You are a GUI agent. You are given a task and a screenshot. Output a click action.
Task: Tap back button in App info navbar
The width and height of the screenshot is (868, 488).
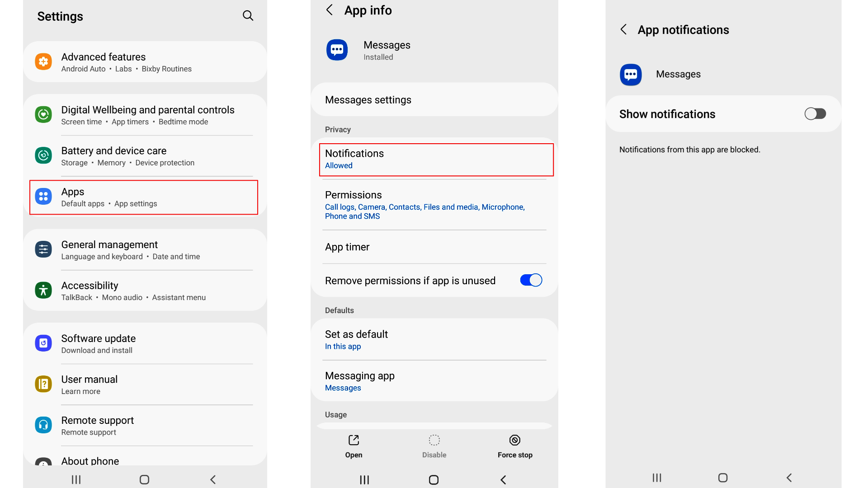coord(503,480)
